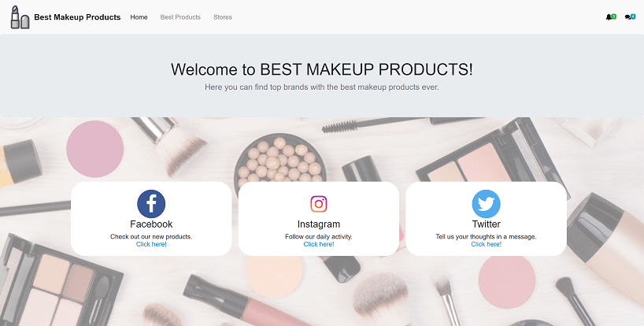The image size is (644, 326).
Task: Follow the Twitter "Click here!" link
Action: (x=487, y=244)
